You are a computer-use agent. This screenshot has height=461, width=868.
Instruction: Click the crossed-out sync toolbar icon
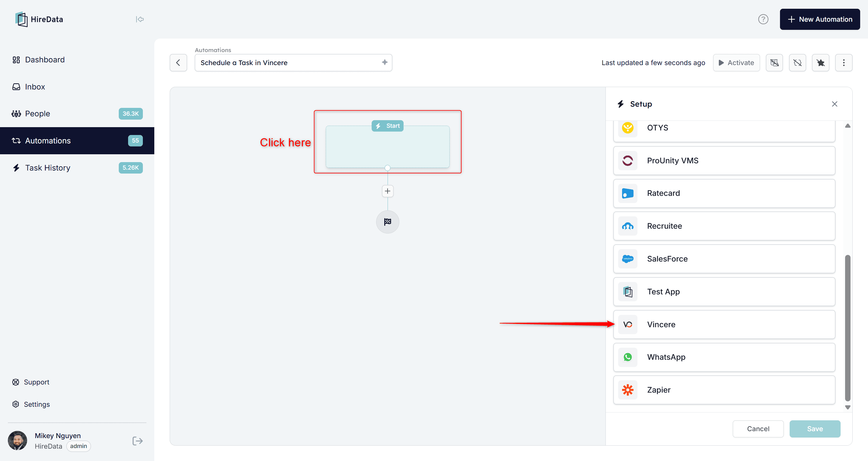[x=797, y=62]
